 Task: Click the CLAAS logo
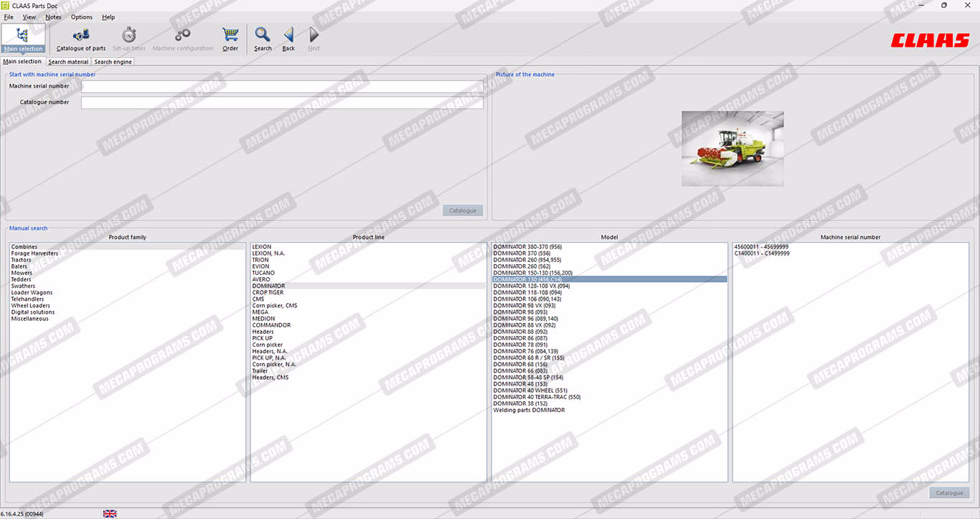tap(930, 41)
